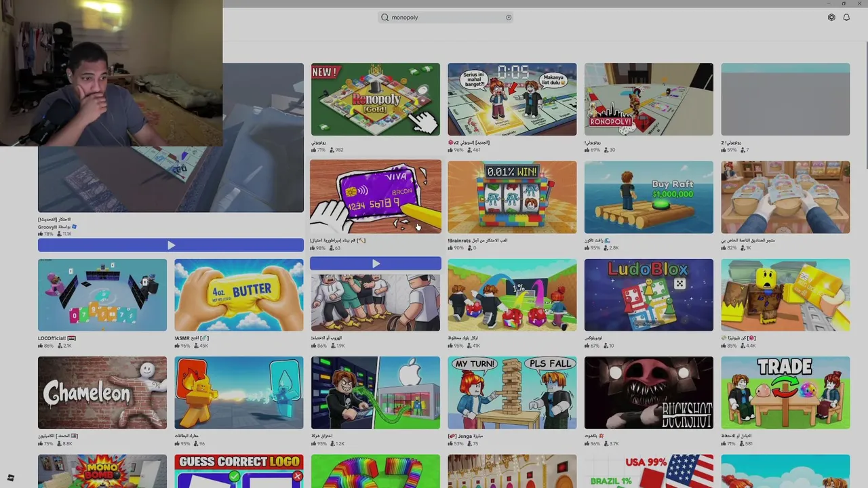Open the TRADE game thumbnail
The image size is (868, 488).
point(785,393)
